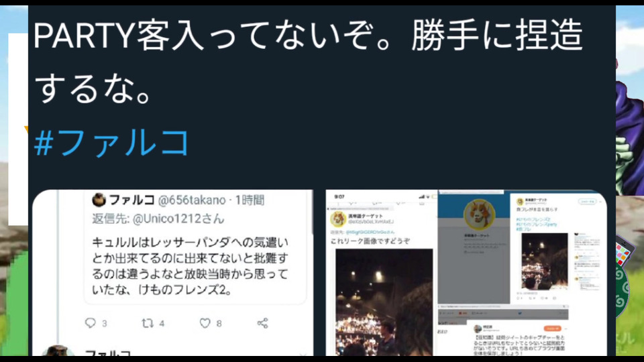Click reply icon showing 3 replies
The width and height of the screenshot is (644, 362).
click(x=91, y=323)
